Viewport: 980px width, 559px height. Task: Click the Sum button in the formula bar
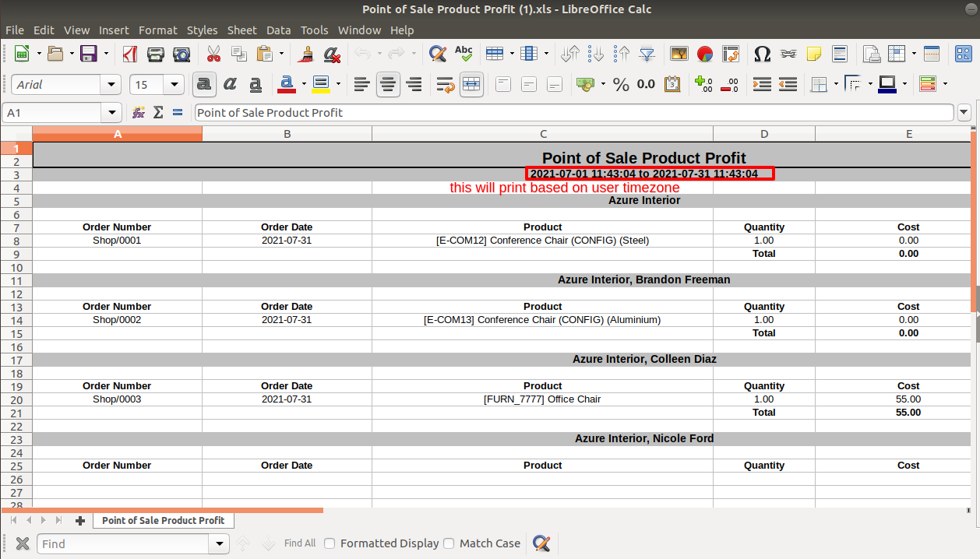click(158, 112)
